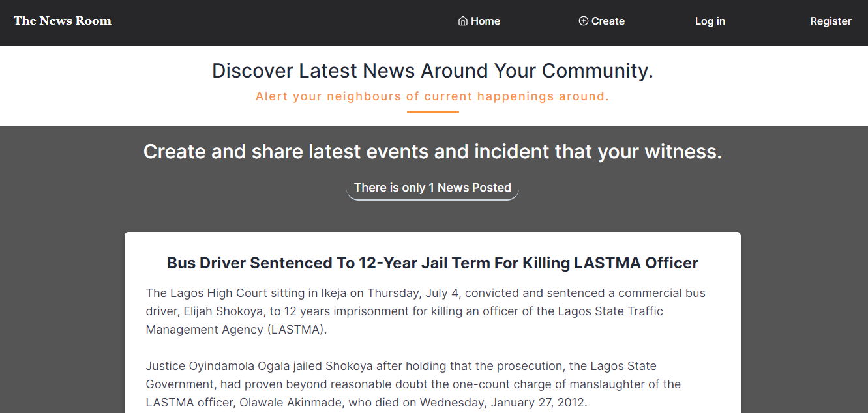Open The News Room logo link
The width and height of the screenshot is (868, 413).
click(x=63, y=21)
